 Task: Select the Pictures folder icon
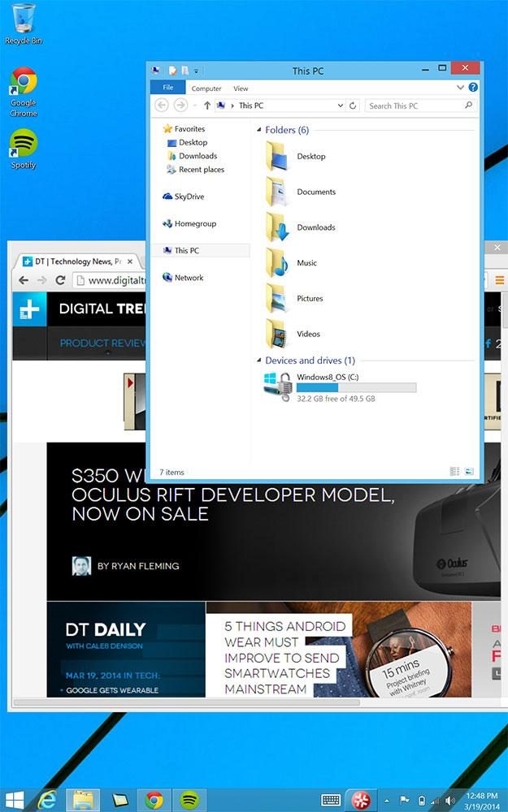[276, 299]
